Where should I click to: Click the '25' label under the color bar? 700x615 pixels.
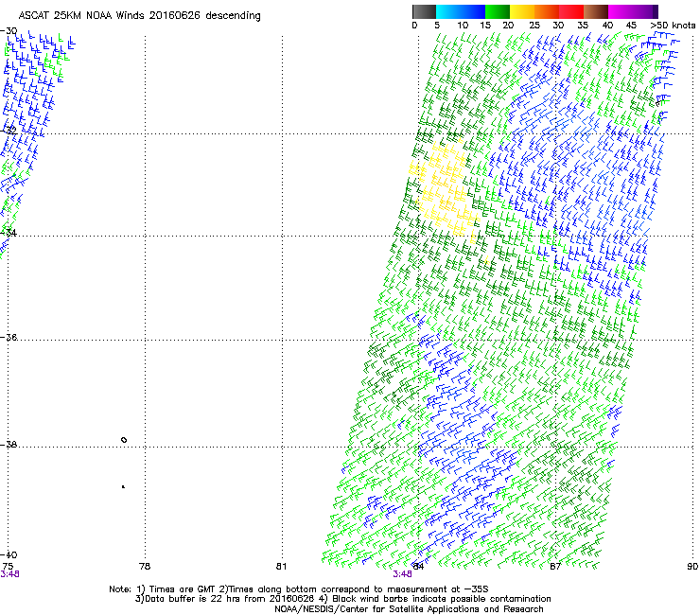click(534, 26)
